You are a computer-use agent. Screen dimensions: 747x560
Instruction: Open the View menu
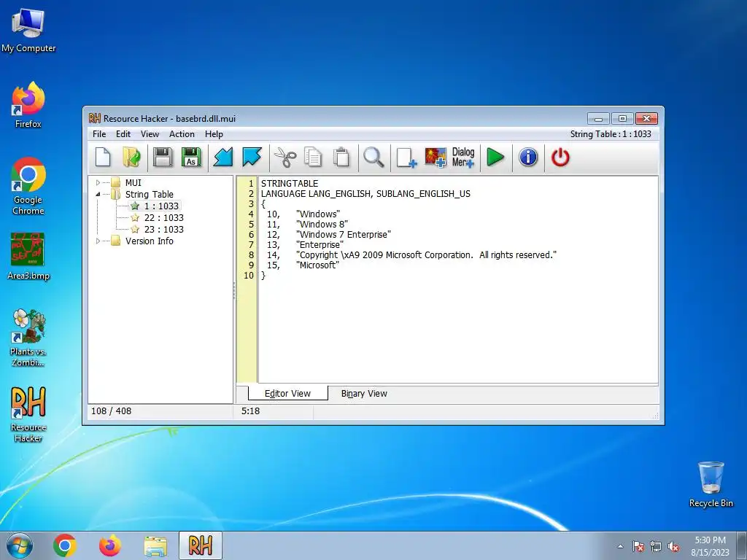click(x=150, y=134)
